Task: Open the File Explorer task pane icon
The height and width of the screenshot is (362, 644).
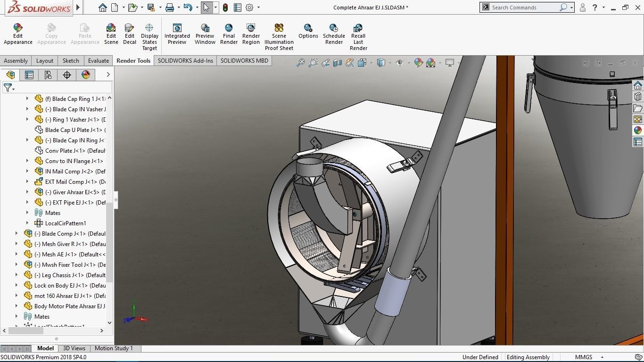Action: [x=638, y=108]
